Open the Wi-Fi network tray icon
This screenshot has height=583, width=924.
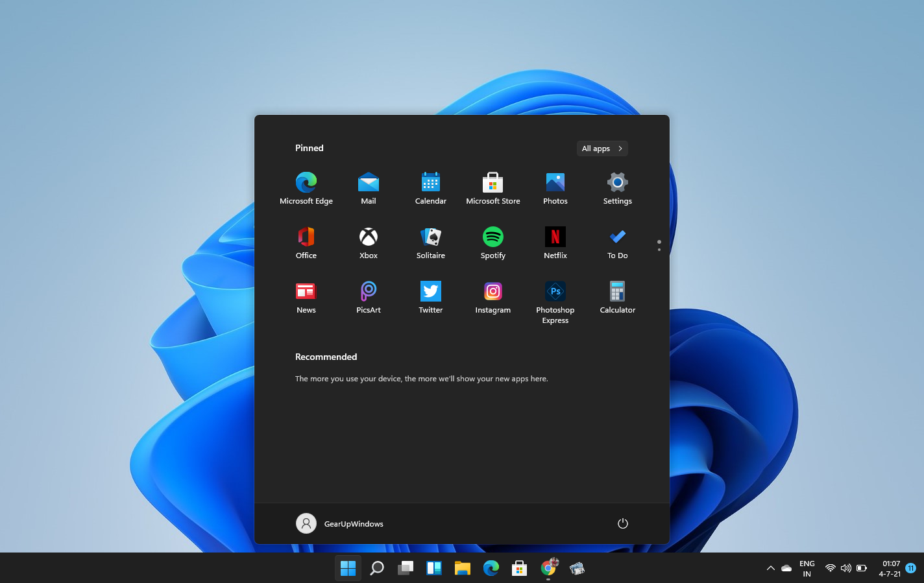tap(830, 568)
